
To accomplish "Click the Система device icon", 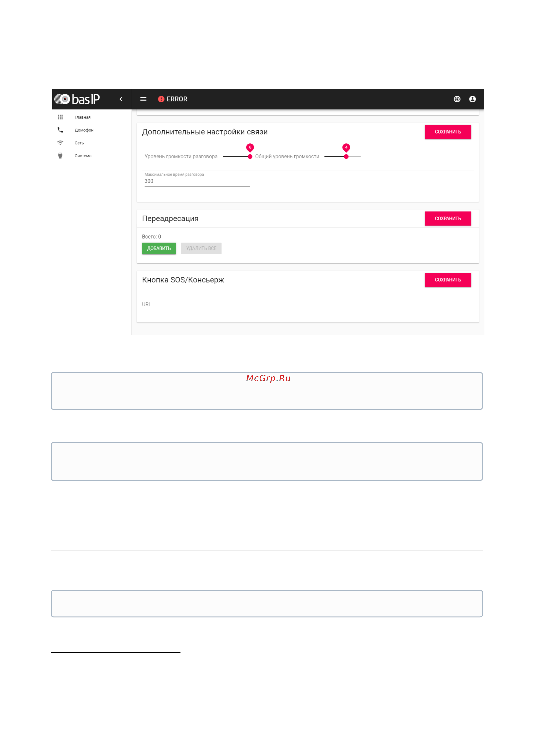I will point(60,156).
